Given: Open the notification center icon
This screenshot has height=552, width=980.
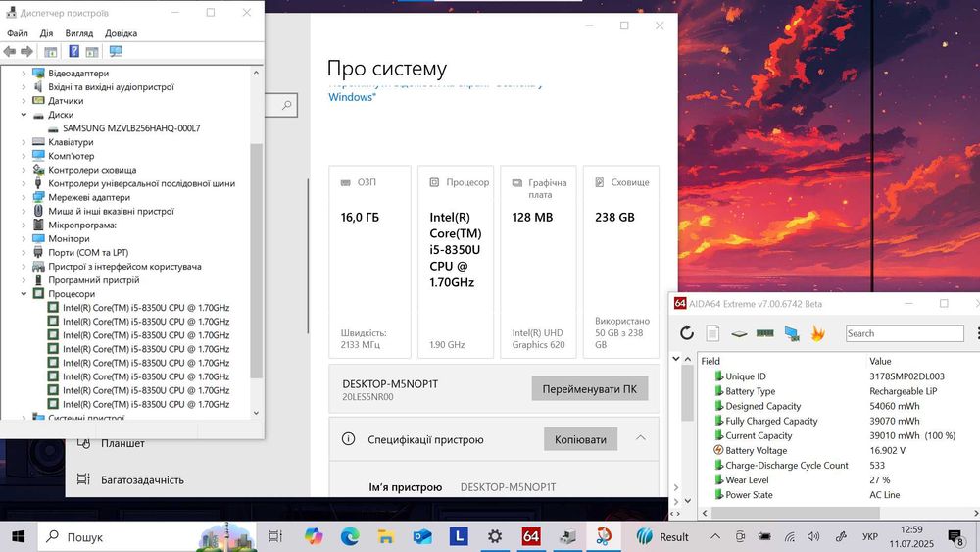Looking at the screenshot, I should (x=955, y=537).
